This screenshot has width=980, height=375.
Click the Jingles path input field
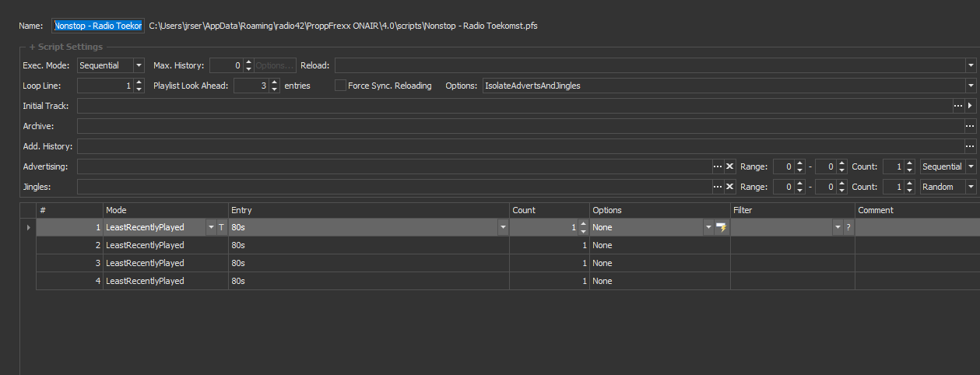tap(395, 187)
